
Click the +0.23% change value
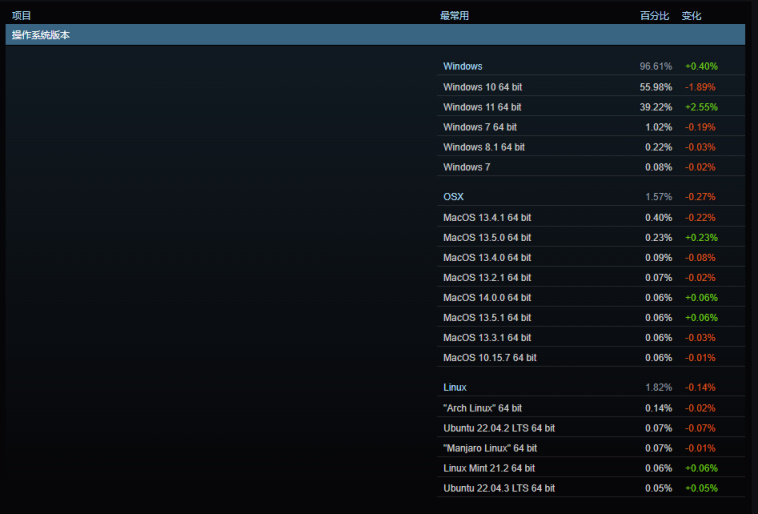pyautogui.click(x=701, y=237)
